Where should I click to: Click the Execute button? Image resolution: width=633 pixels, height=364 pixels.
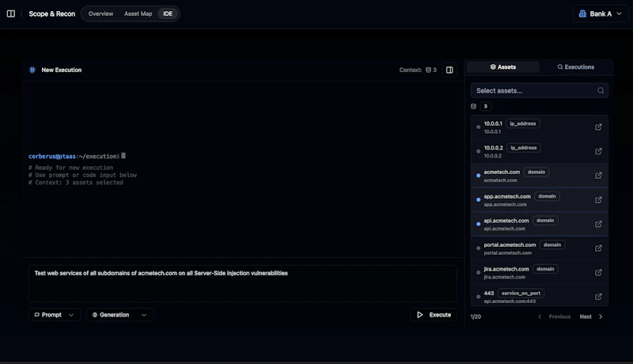[x=434, y=315]
